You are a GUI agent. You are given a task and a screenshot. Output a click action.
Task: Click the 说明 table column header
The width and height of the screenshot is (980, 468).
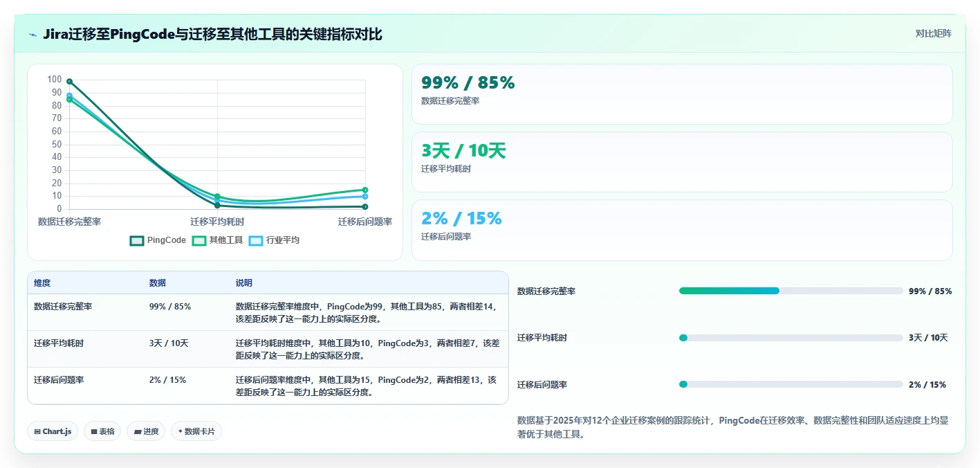click(244, 283)
